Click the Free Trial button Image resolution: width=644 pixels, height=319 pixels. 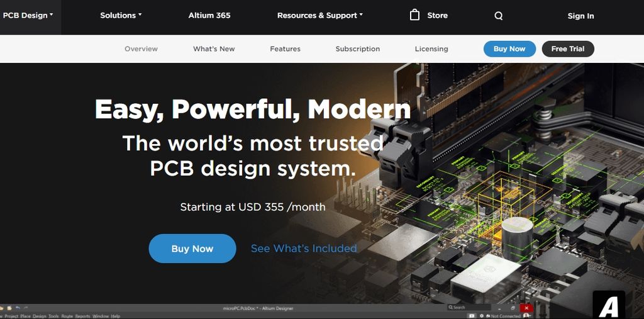(x=568, y=49)
